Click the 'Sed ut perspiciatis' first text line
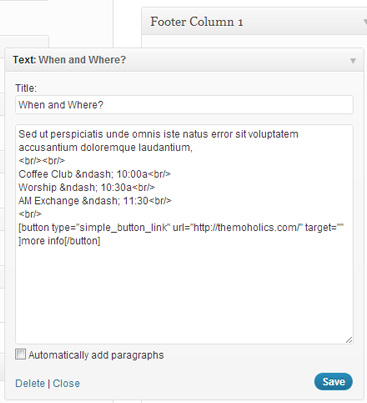 pyautogui.click(x=158, y=134)
